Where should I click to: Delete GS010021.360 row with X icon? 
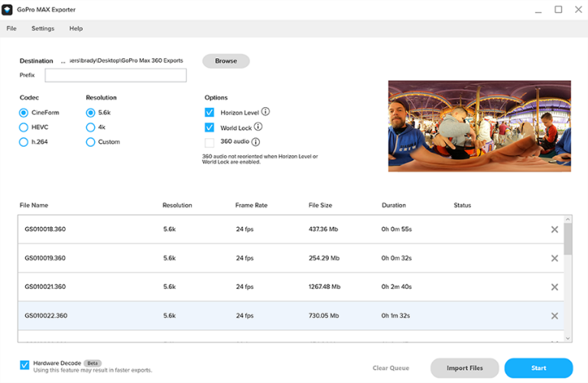click(x=554, y=287)
